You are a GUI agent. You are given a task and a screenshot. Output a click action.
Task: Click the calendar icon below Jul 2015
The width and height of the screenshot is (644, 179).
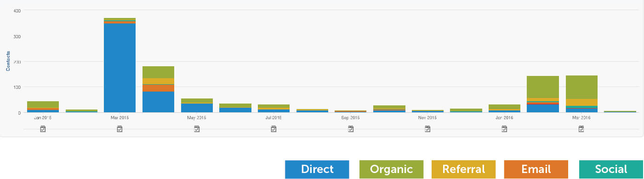tap(274, 129)
